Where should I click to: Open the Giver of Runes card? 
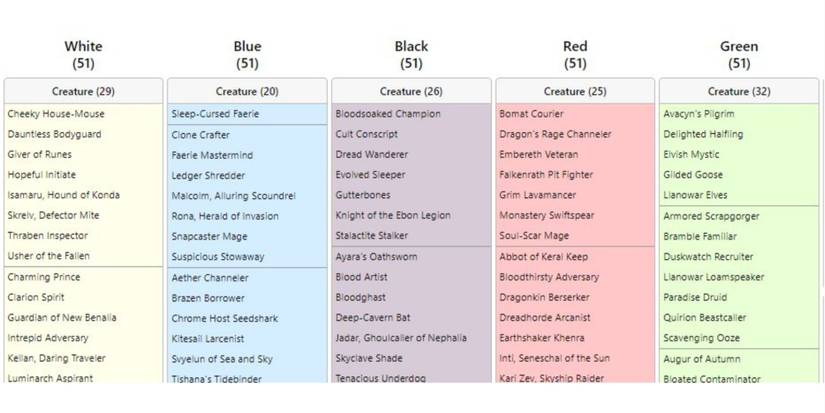pyautogui.click(x=40, y=155)
